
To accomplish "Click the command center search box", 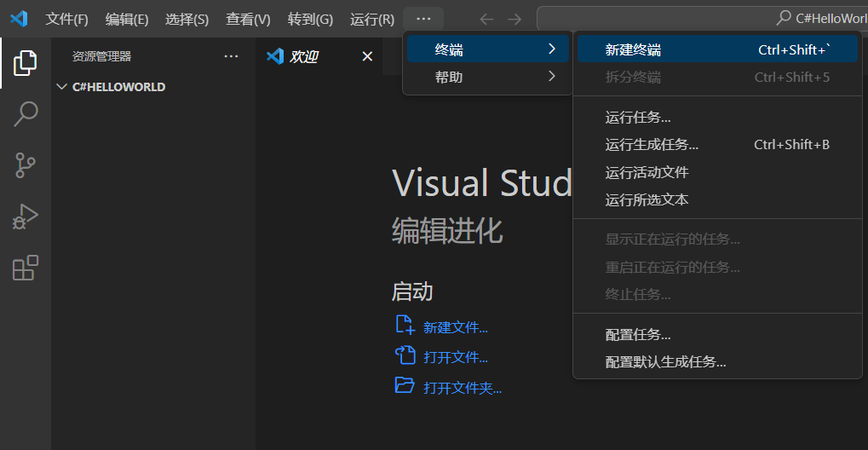I will click(x=703, y=18).
